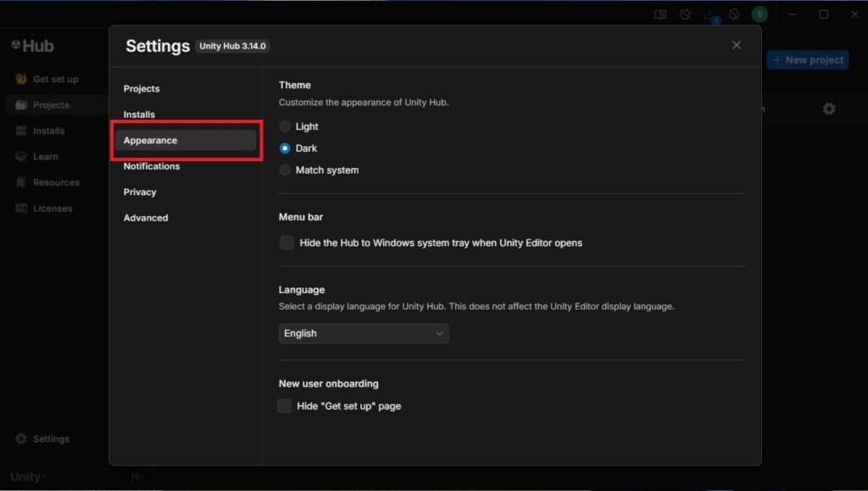Click Learn label in Hub sidebar

tap(46, 157)
